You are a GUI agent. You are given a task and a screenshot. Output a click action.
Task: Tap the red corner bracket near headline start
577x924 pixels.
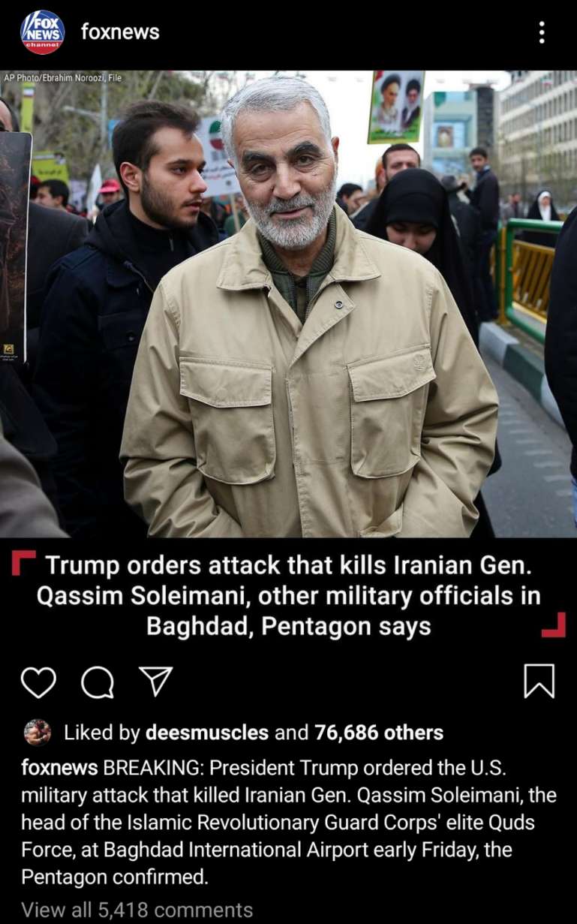[x=24, y=562]
